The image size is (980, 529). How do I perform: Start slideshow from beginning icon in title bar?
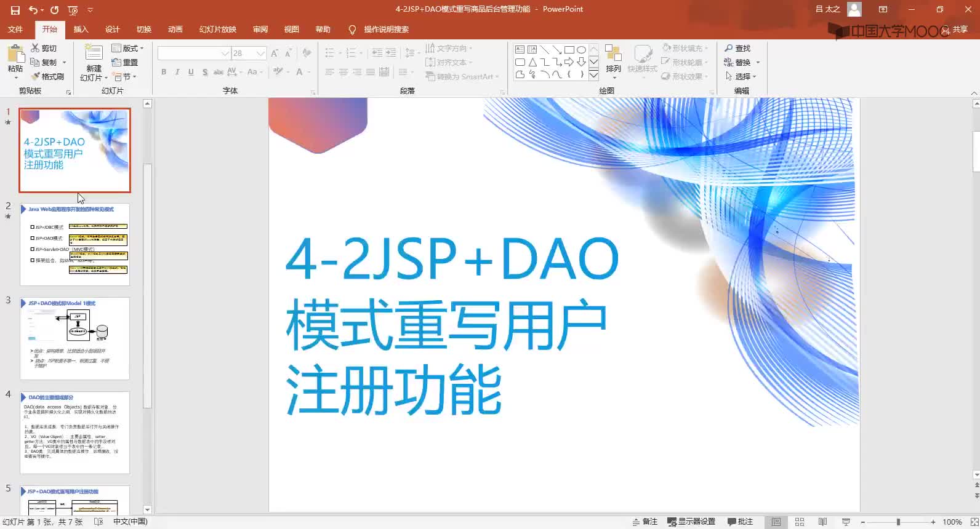73,10
